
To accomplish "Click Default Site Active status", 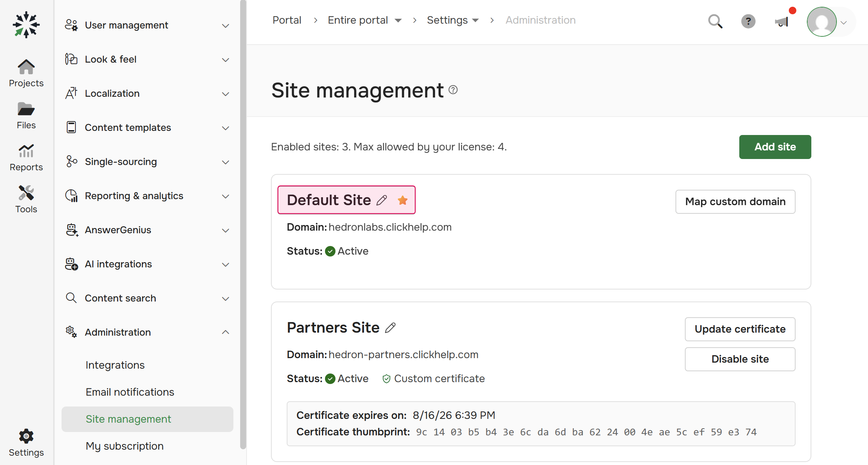I will point(347,251).
